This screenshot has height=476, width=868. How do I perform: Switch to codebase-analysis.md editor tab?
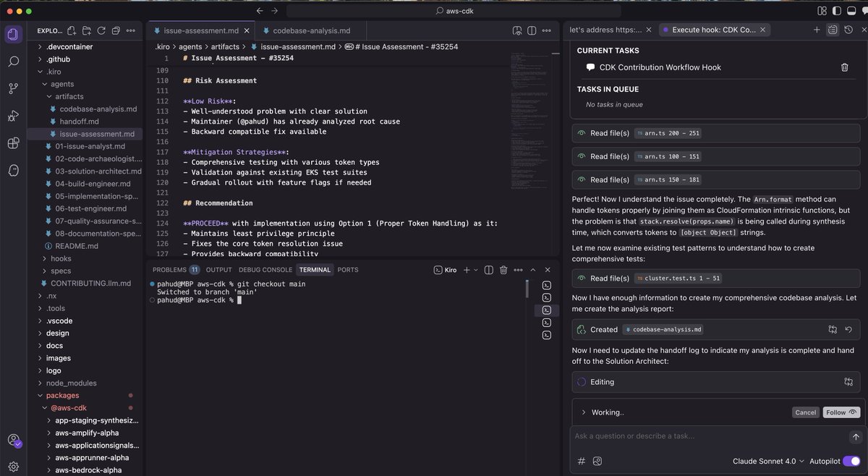tap(311, 30)
